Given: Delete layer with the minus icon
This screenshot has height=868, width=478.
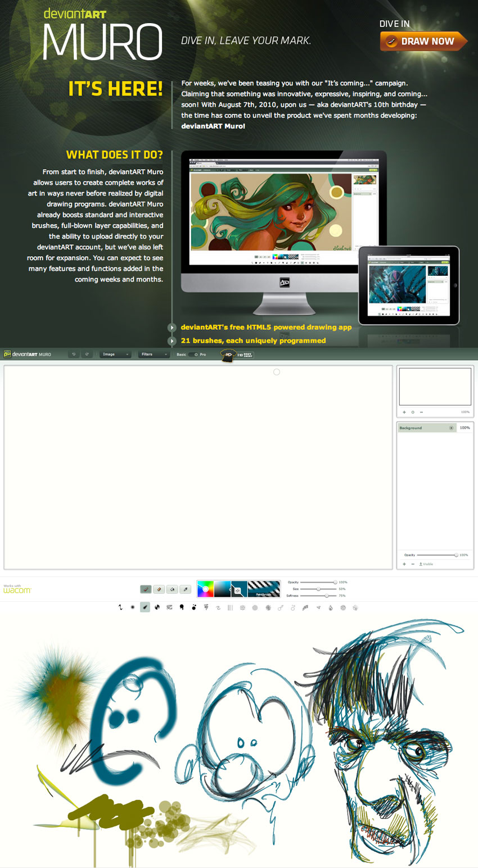Looking at the screenshot, I should tap(413, 564).
